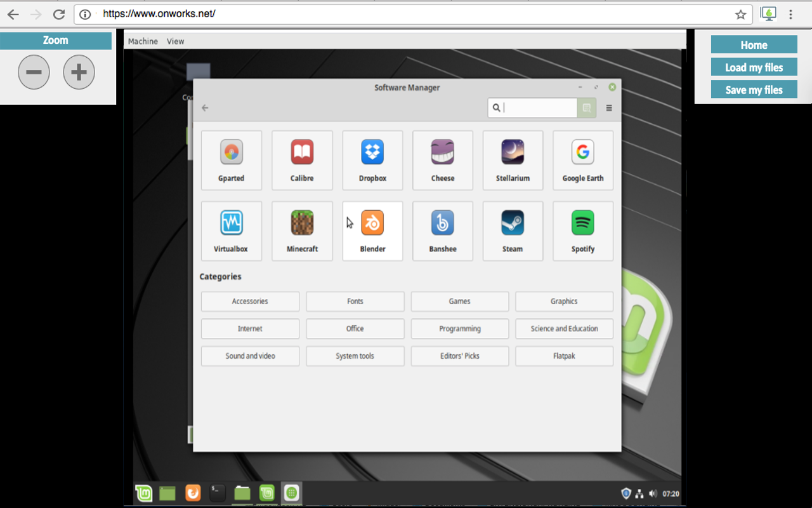Click the back arrow in Software Manager

pos(205,108)
